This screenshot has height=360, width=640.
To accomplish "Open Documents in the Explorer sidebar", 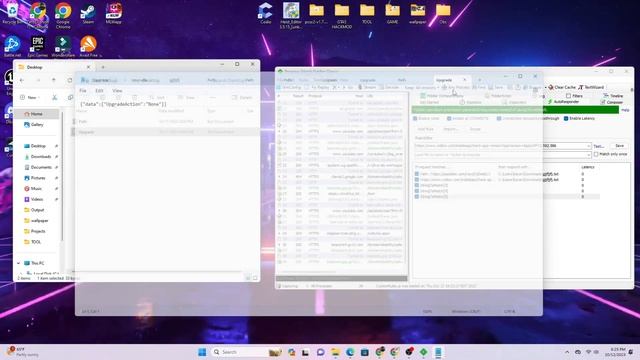I will pos(40,167).
